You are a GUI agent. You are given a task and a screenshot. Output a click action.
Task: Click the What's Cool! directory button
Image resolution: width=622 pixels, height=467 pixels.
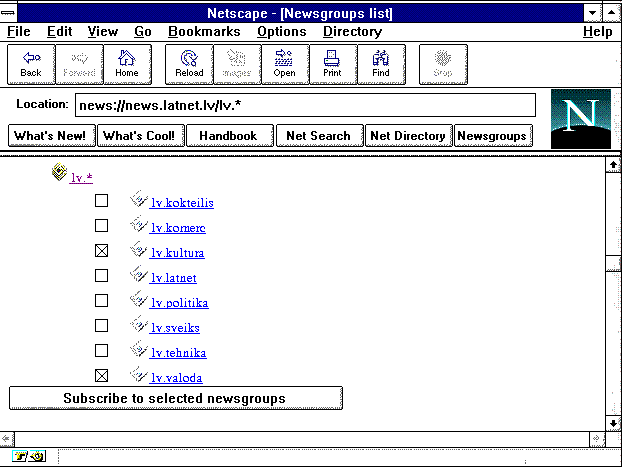(140, 136)
